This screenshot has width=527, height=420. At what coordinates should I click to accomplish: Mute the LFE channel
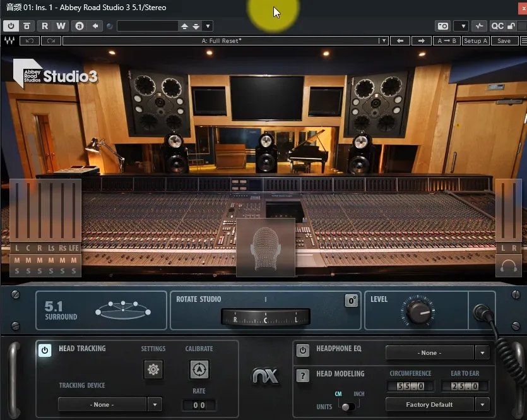(x=74, y=260)
